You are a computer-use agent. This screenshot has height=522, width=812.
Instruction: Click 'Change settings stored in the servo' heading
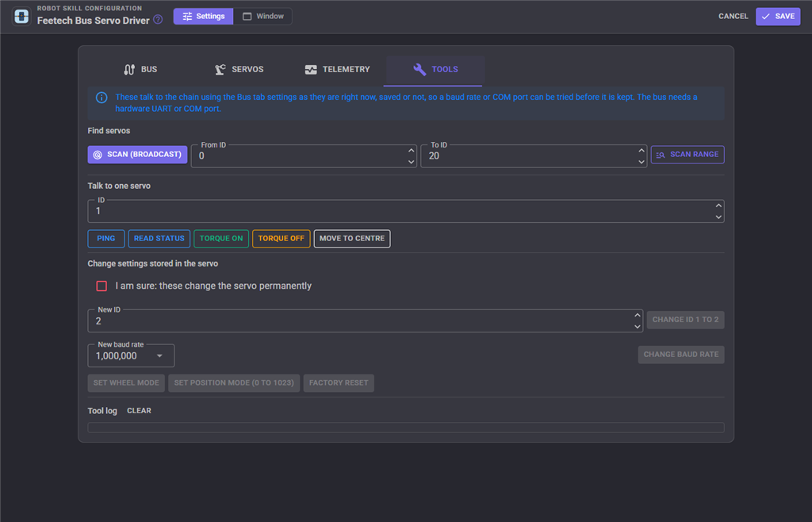tap(153, 263)
